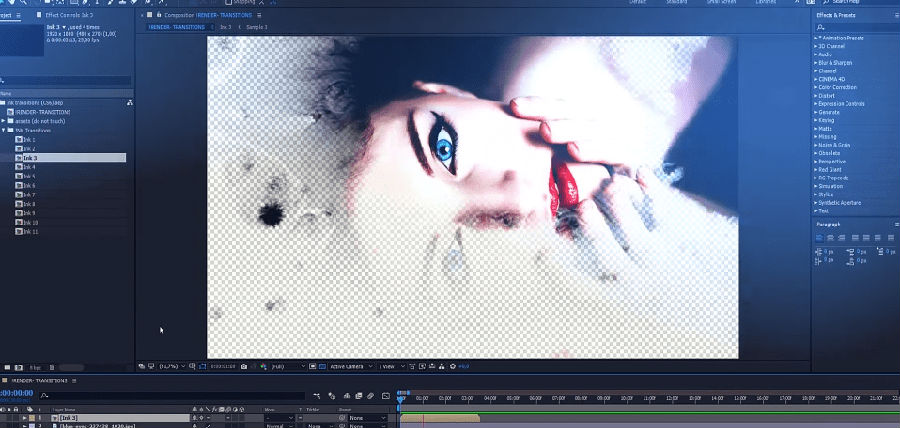Viewport: 900px width, 428px height.
Task: Select Ink 1 in the project list
Action: (x=29, y=139)
